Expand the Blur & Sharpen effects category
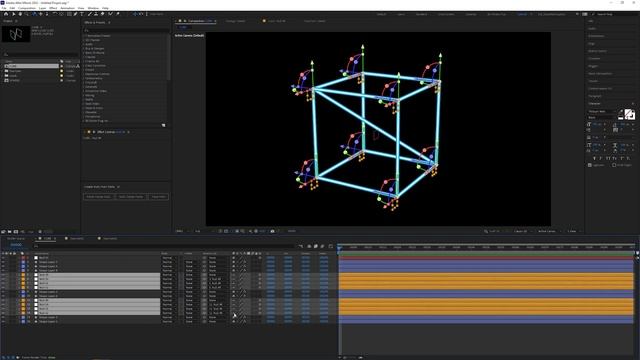The height and width of the screenshot is (360, 640). point(84,49)
